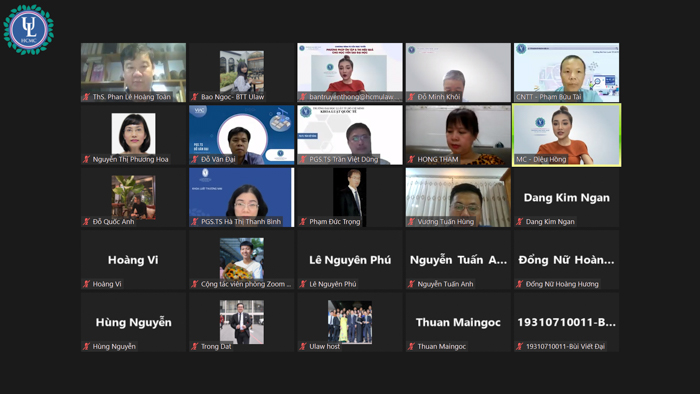Click muted mic icon beside Đỗ Văn Đại
Image resolution: width=700 pixels, height=394 pixels.
click(x=195, y=159)
